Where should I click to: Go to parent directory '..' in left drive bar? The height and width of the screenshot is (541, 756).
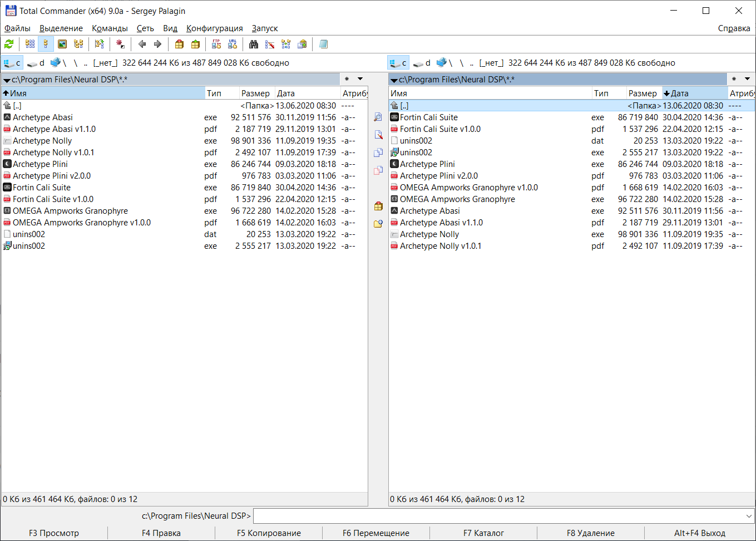coord(86,63)
